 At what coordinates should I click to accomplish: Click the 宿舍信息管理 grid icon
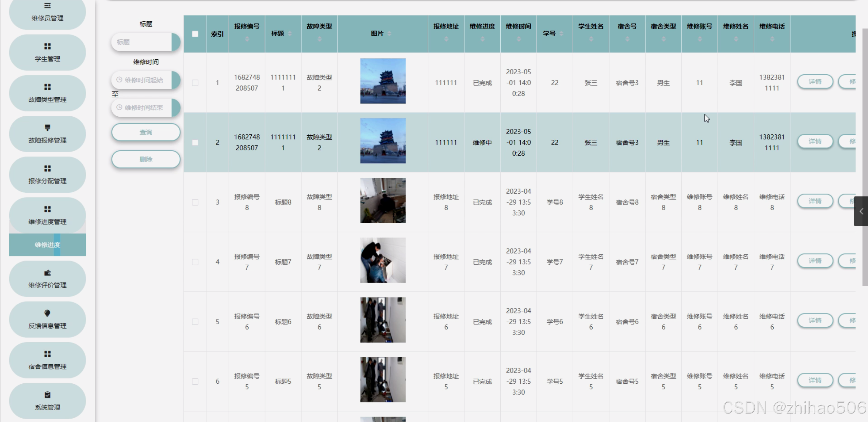pyautogui.click(x=47, y=354)
